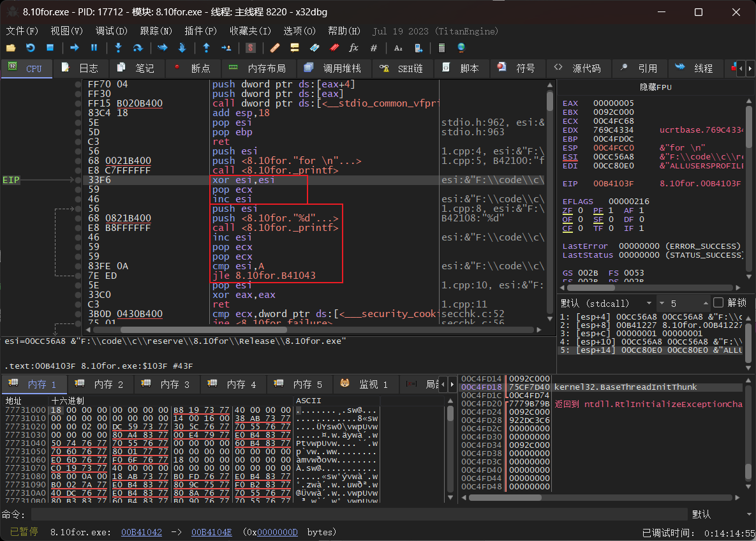Screen dimensions: 756x541
Task: Click the stack panel horizontal scrollbar thumb
Action: pos(505,498)
